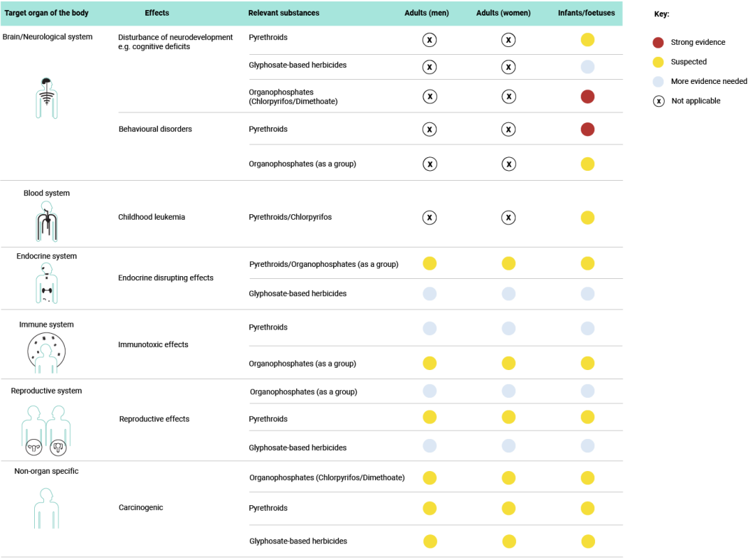Click the Adults (women) column header
The image size is (748, 560).
[x=503, y=13]
